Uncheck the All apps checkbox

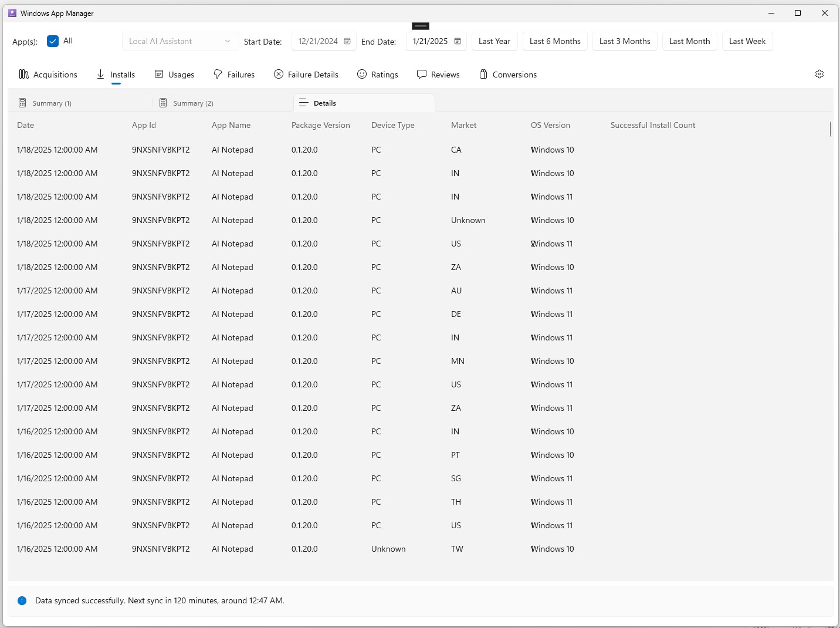tap(53, 41)
